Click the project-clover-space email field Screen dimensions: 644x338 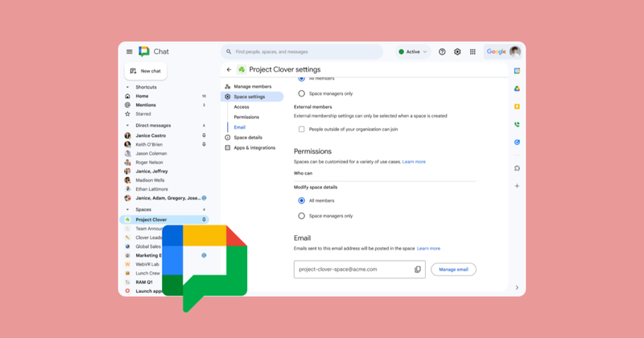click(x=359, y=270)
